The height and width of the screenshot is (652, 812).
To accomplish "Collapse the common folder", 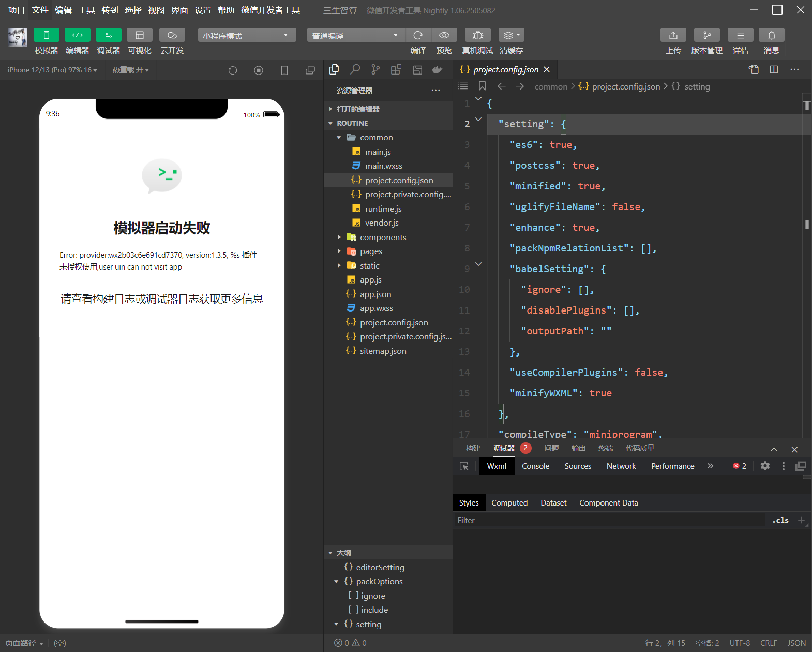I will click(388, 138).
